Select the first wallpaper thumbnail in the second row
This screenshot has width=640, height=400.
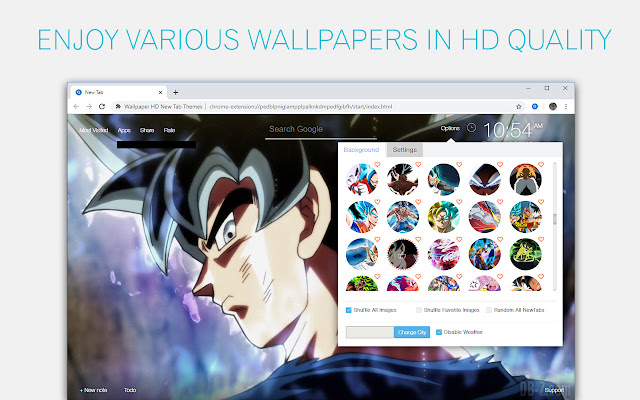pyautogui.click(x=362, y=217)
